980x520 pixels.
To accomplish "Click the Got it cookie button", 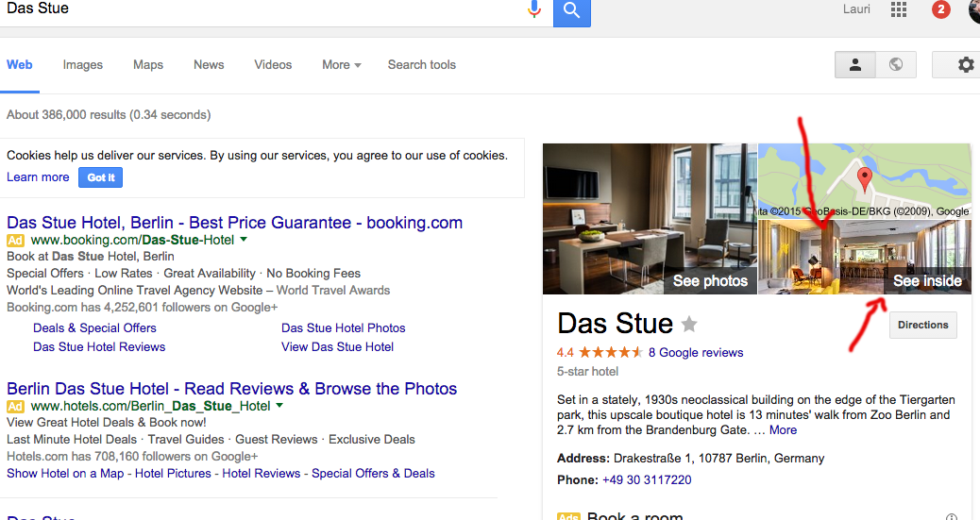I will (x=101, y=177).
